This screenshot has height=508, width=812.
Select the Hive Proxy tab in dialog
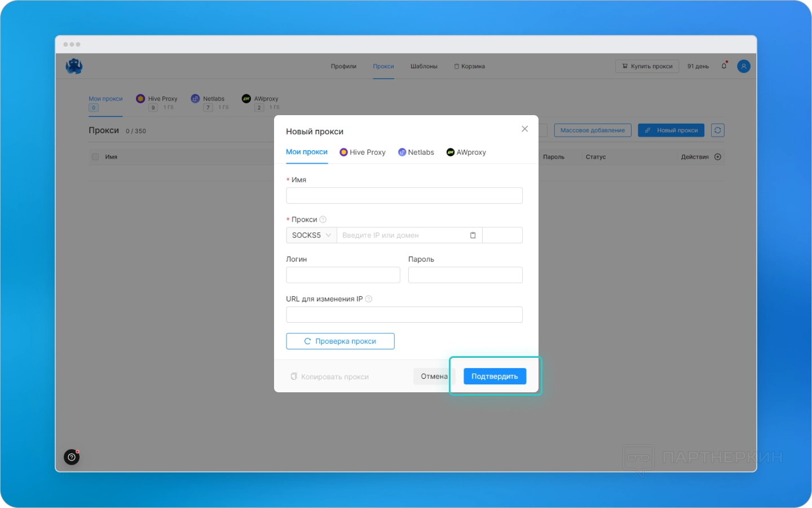coord(363,152)
